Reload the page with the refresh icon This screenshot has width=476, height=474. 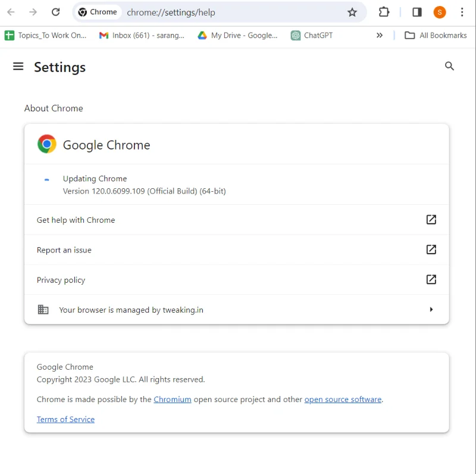click(57, 12)
